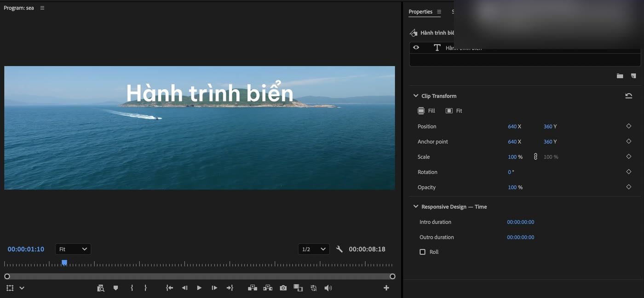
Task: Click the Lift icon
Action: tap(252, 288)
